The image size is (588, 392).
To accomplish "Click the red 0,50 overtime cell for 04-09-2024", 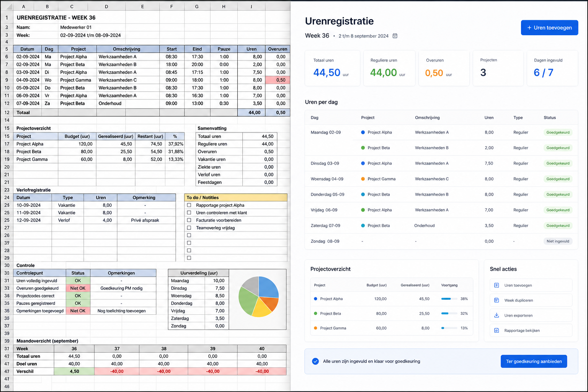I will click(278, 80).
